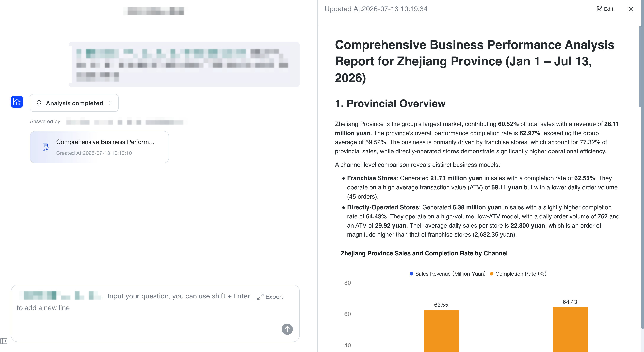Click the question input field
Image resolution: width=644 pixels, height=352 pixels.
155,313
